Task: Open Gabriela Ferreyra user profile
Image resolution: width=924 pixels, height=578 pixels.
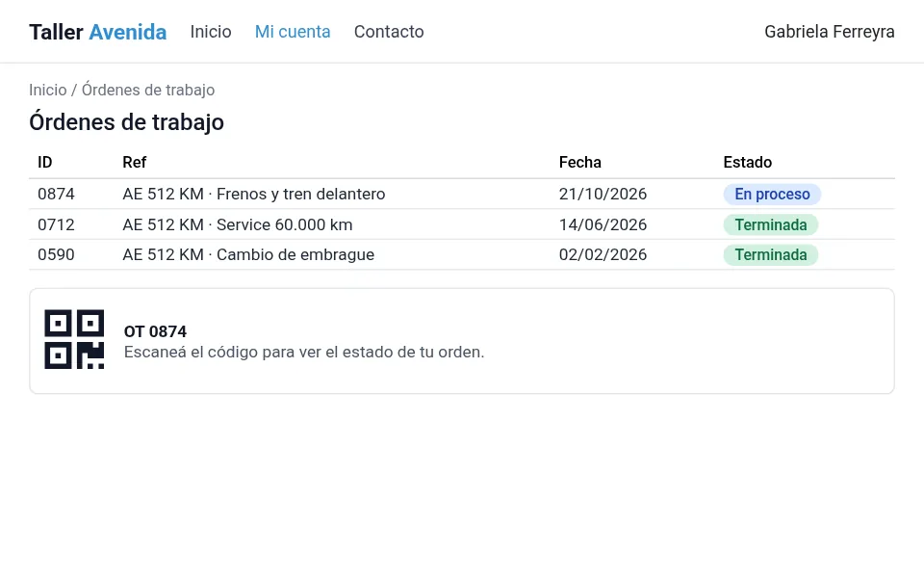Action: tap(829, 32)
